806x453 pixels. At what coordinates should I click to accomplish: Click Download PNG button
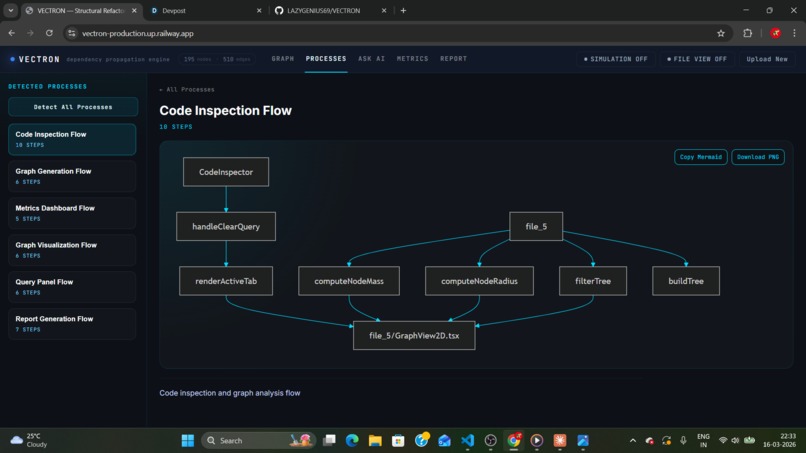[x=758, y=157]
